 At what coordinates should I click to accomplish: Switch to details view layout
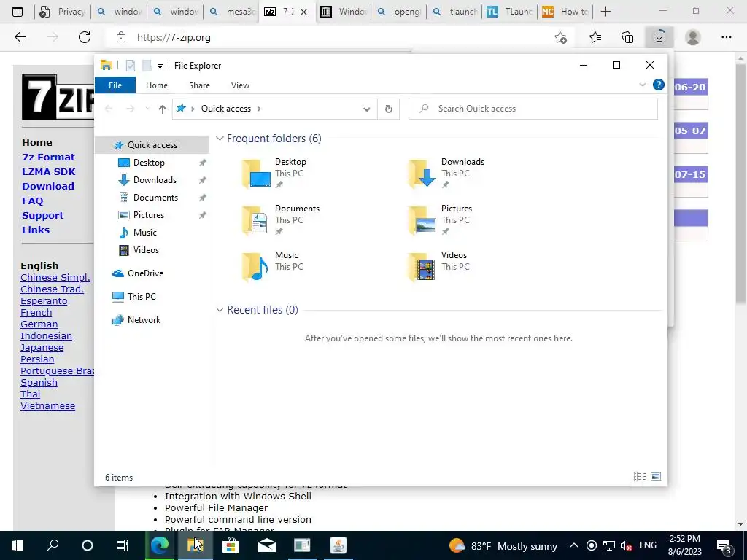coord(639,477)
